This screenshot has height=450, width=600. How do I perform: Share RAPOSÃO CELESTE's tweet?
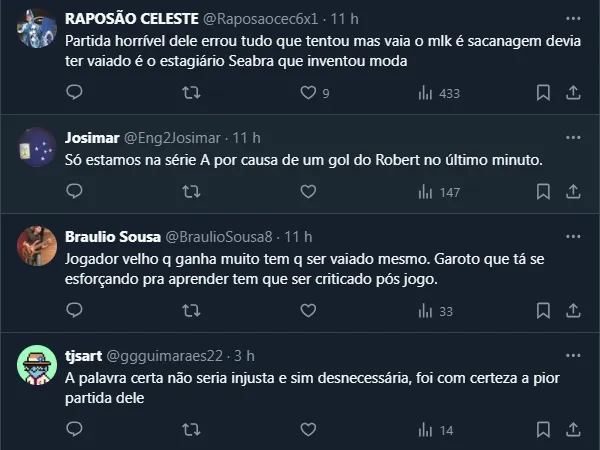point(573,93)
